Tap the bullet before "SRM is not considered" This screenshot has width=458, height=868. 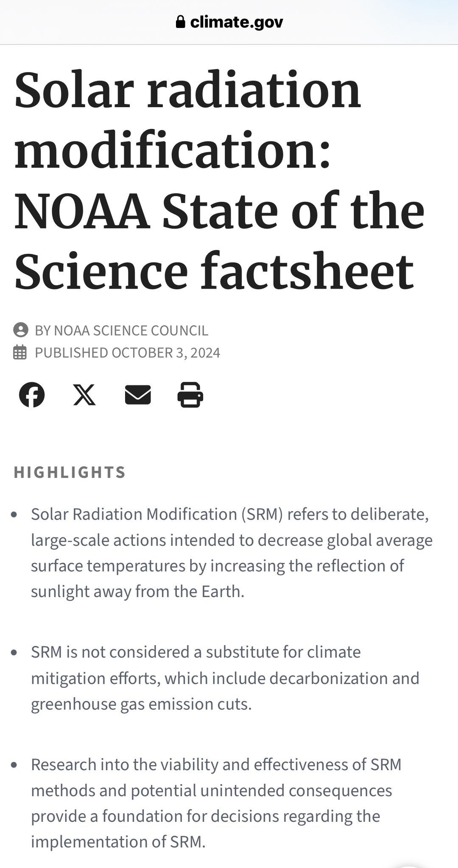pos(14,653)
